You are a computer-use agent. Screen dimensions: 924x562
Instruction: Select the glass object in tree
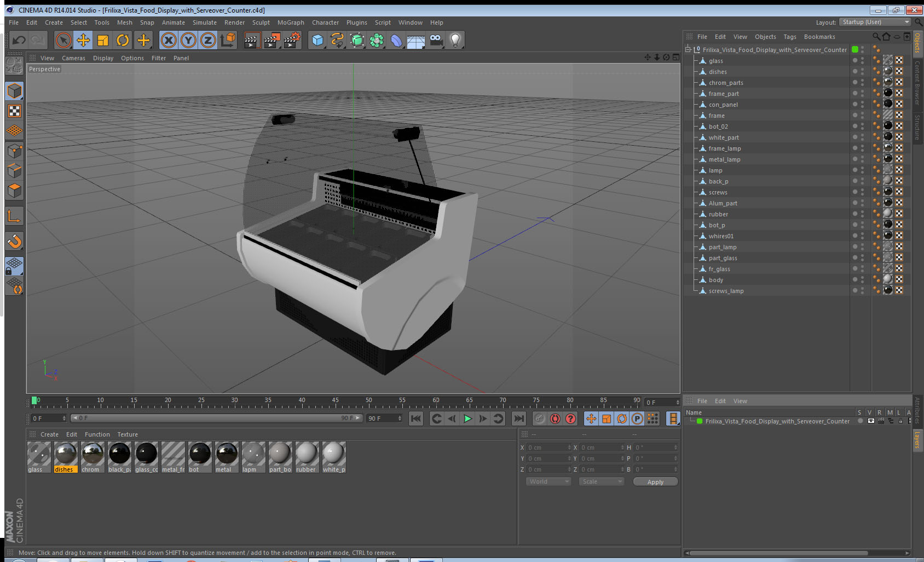[716, 61]
